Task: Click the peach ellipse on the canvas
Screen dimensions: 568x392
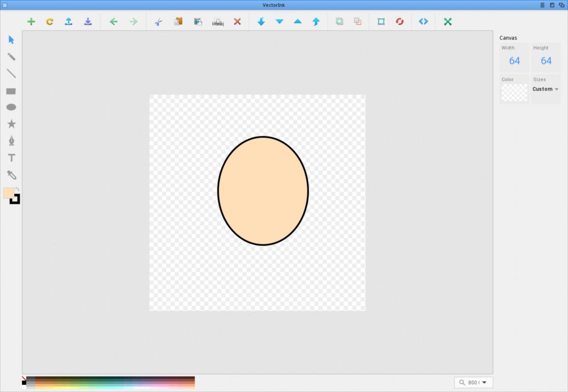Action: tap(263, 190)
